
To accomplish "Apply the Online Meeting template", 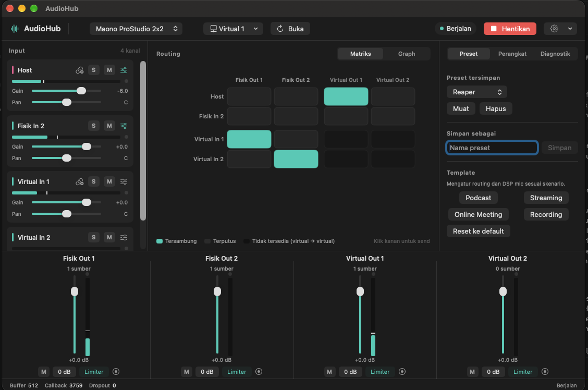I will pos(478,214).
